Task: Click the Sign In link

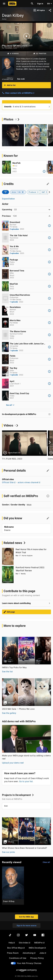Action: pos(40,3)
